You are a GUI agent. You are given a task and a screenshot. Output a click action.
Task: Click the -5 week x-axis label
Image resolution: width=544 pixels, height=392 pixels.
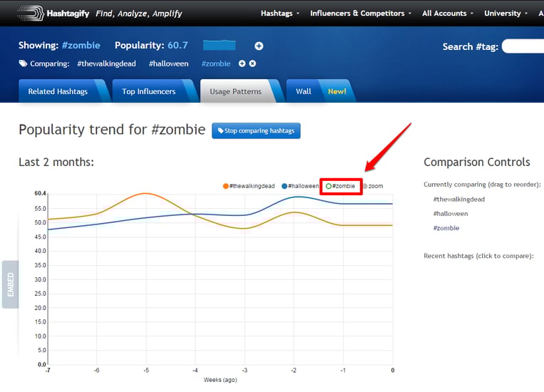pyautogui.click(x=146, y=371)
